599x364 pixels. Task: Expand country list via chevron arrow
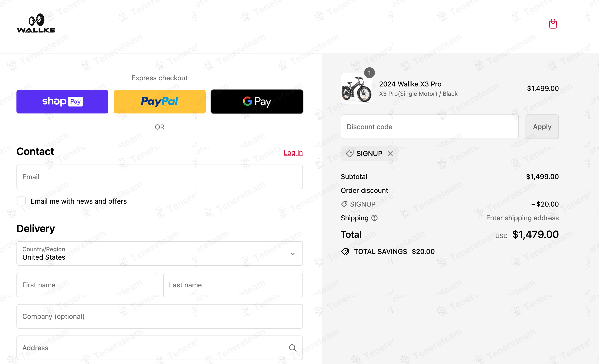click(292, 254)
